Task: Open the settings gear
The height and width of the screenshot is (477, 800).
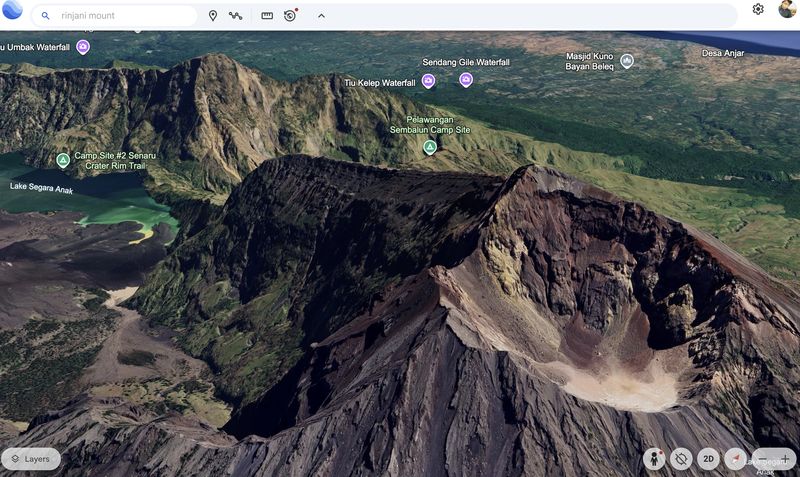Action: point(758,9)
